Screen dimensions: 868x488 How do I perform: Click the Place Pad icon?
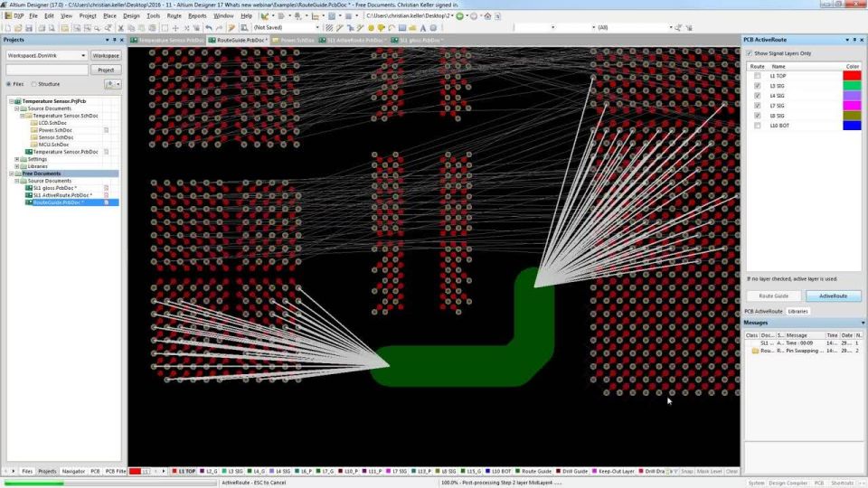[x=371, y=28]
